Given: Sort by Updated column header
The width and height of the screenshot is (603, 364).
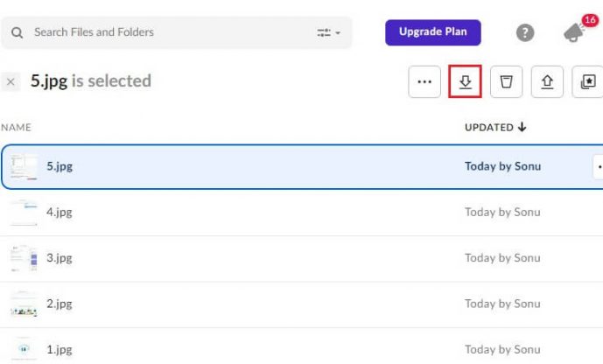Looking at the screenshot, I should (x=495, y=128).
